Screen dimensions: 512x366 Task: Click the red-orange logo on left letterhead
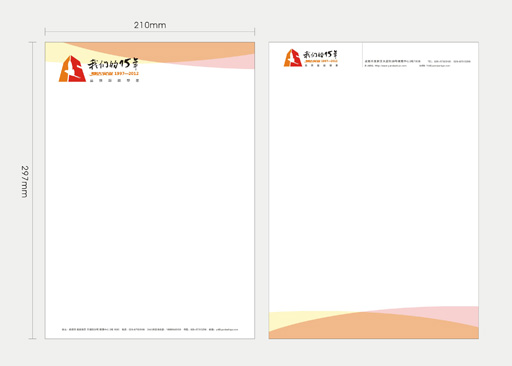pyautogui.click(x=72, y=69)
